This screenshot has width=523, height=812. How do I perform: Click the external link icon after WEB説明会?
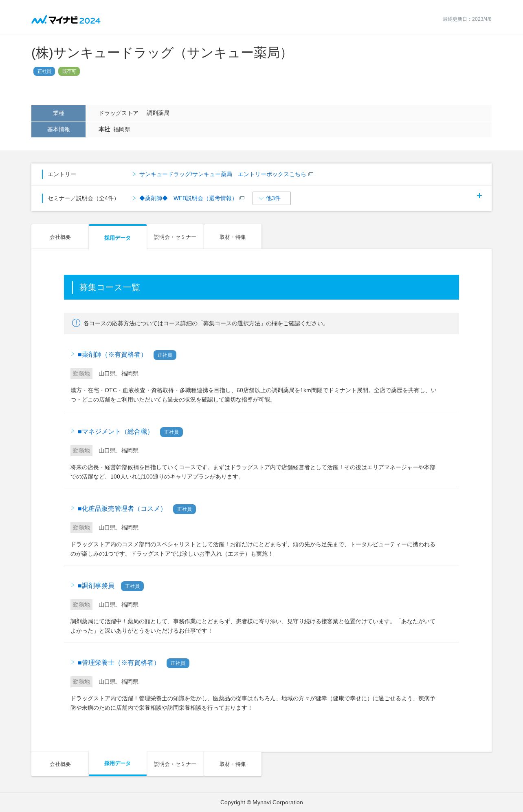tap(242, 198)
